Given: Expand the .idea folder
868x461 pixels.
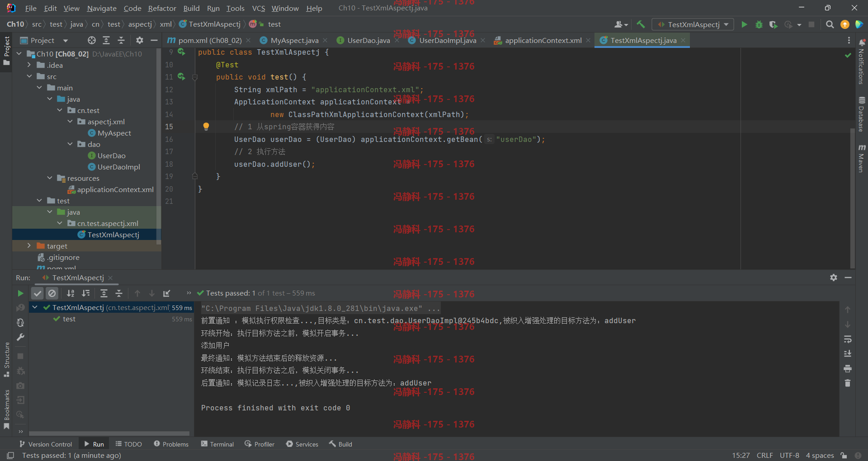Looking at the screenshot, I should pos(29,65).
